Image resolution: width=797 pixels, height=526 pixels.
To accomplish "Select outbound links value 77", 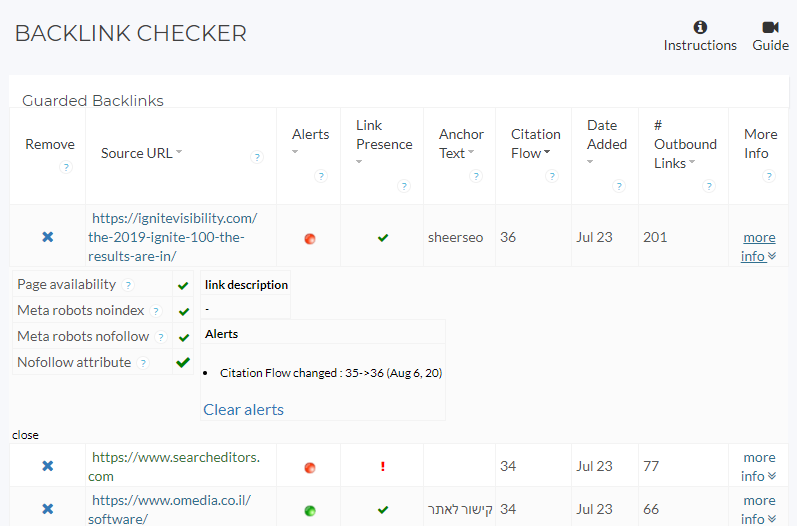I will [651, 466].
